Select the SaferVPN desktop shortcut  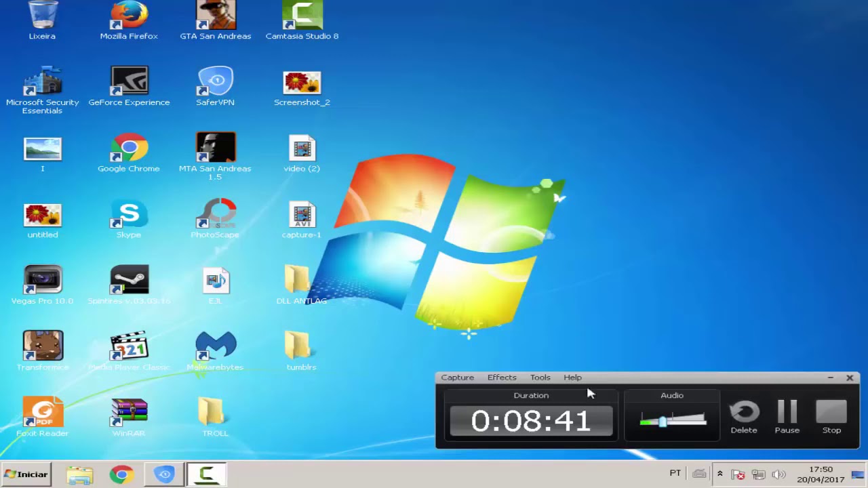point(216,87)
